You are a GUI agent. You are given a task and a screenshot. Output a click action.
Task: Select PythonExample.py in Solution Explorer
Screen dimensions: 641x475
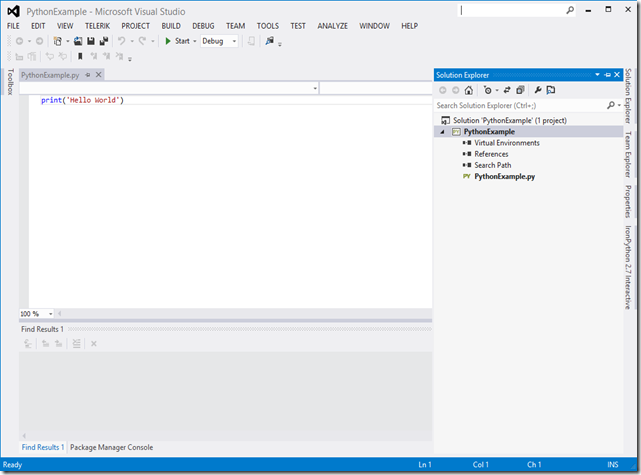[x=504, y=177]
